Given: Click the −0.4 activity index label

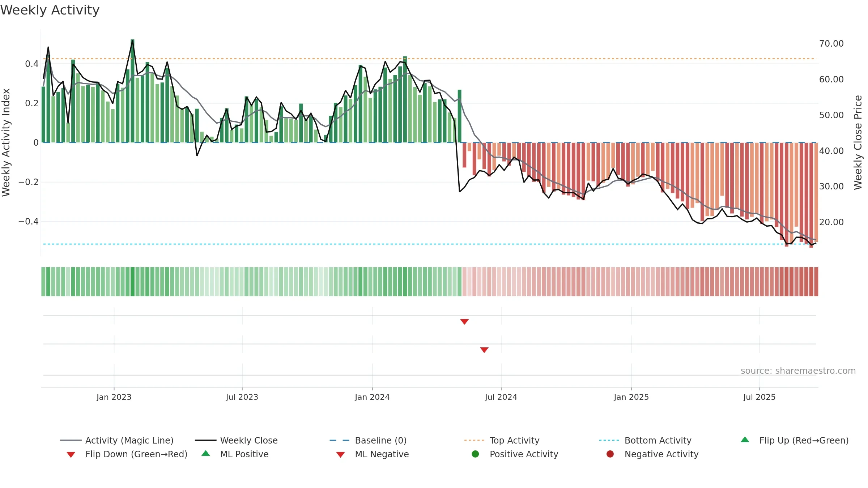Looking at the screenshot, I should pyautogui.click(x=29, y=221).
